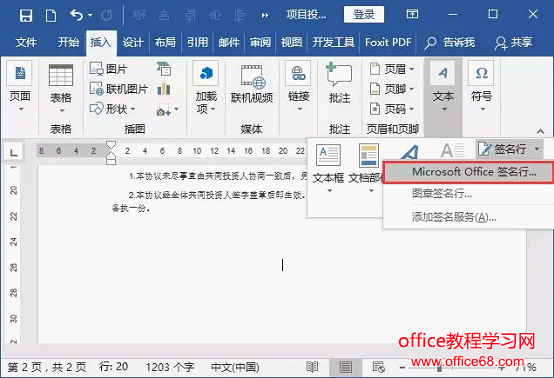Open the 形状 shapes dropdown
Image resolution: width=554 pixels, height=378 pixels.
click(x=112, y=109)
